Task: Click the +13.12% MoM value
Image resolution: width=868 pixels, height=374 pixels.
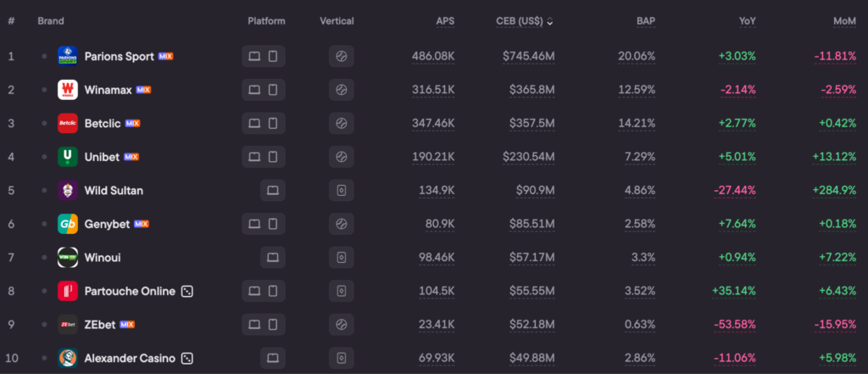Action: point(834,157)
